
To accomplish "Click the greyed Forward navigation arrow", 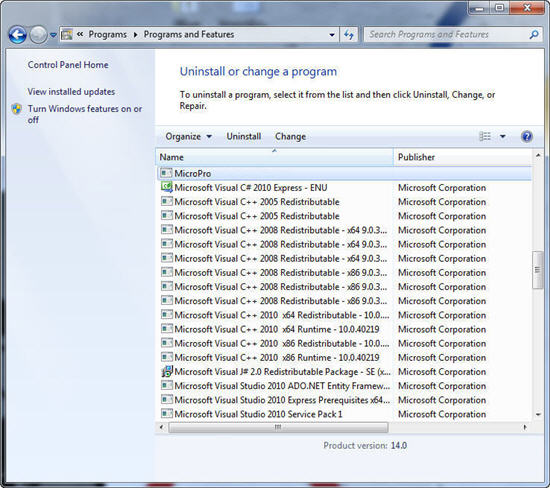I will pos(38,35).
